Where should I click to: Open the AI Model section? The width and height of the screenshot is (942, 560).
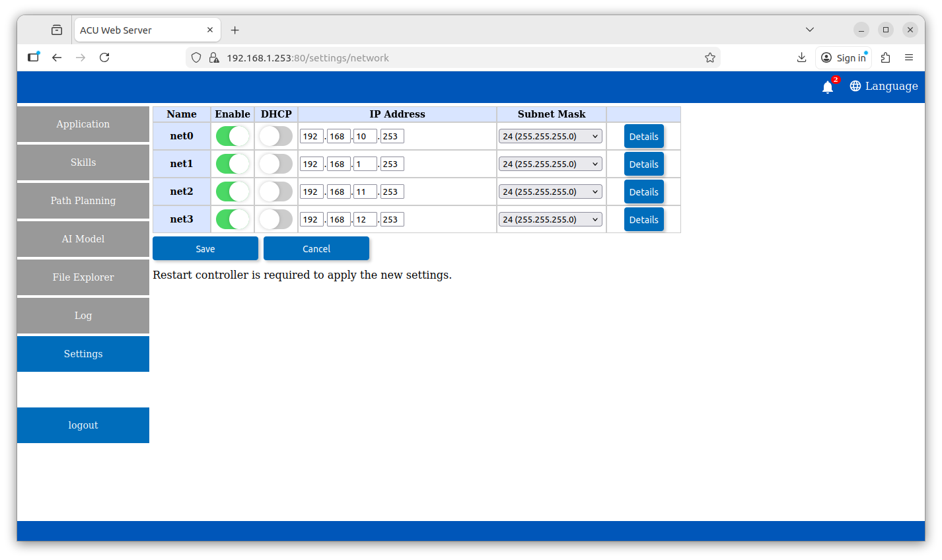pyautogui.click(x=83, y=239)
